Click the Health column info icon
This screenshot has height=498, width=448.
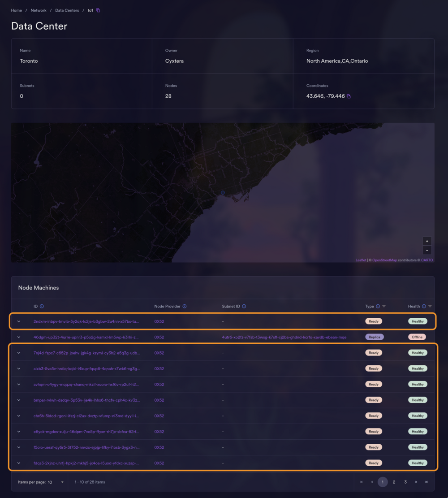coord(424,306)
